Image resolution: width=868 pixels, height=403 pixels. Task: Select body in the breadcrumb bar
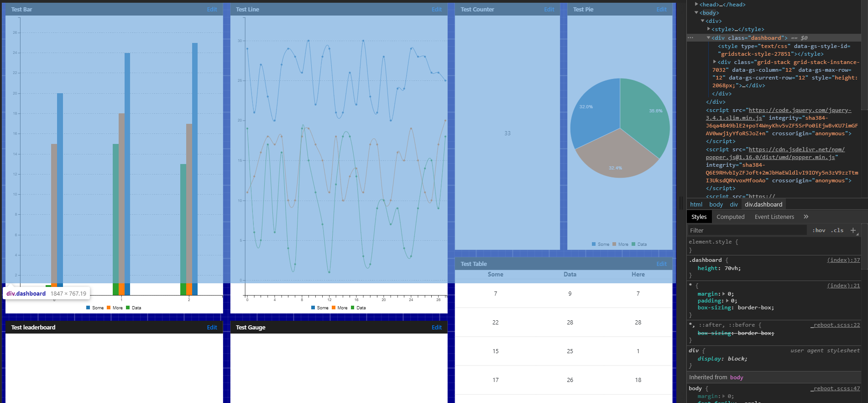(x=716, y=204)
